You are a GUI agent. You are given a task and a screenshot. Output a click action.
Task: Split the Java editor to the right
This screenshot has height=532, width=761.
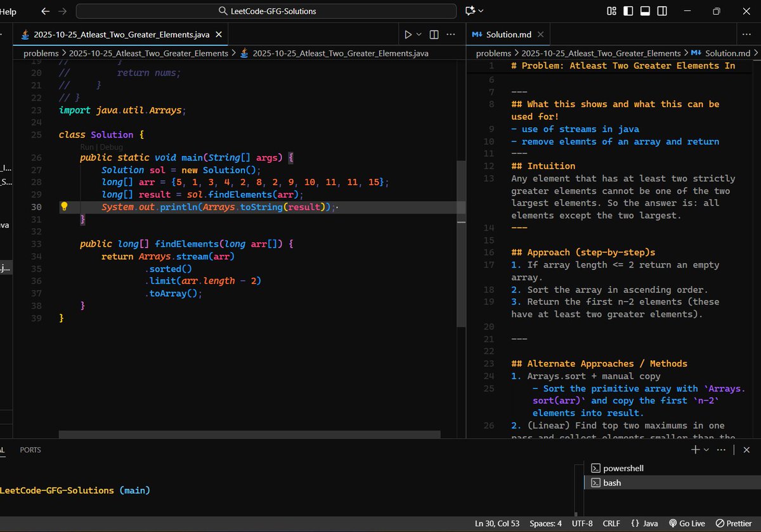click(434, 34)
